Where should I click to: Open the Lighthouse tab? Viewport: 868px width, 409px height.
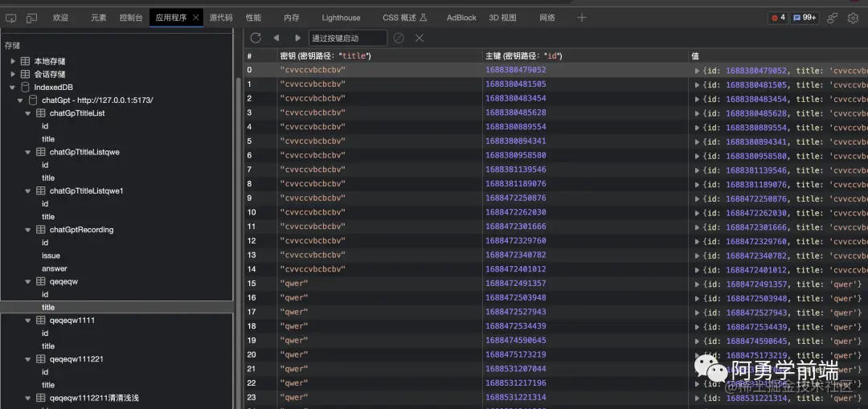[x=341, y=18]
